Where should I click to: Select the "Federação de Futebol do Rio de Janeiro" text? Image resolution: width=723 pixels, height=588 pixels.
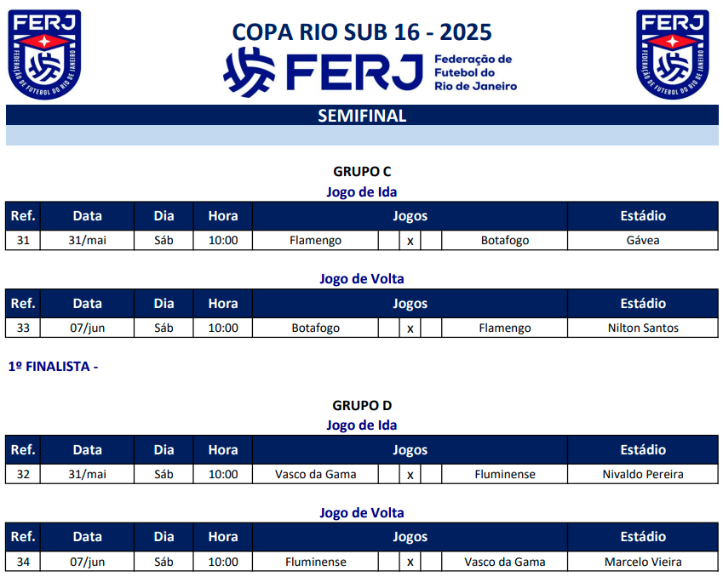pyautogui.click(x=474, y=72)
